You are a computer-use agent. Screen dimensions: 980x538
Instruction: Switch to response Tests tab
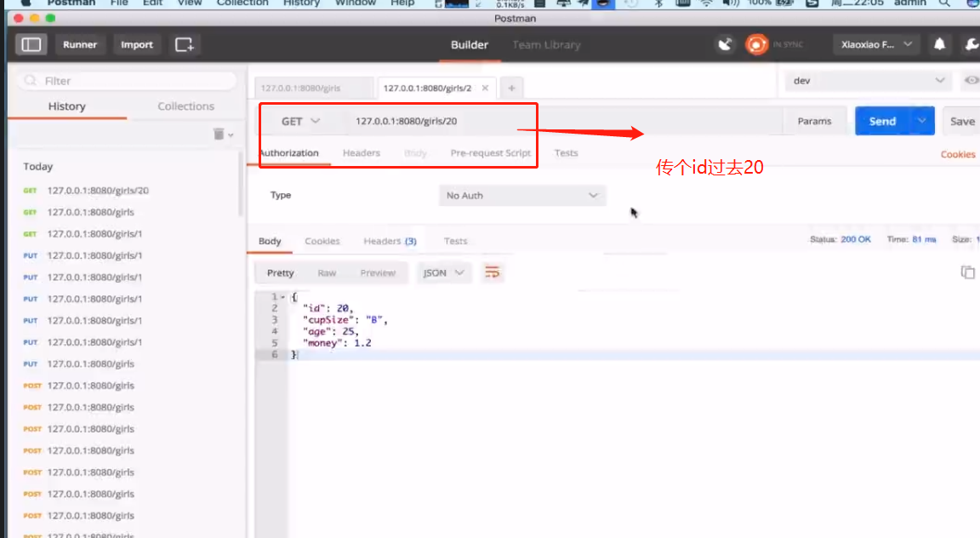tap(455, 241)
